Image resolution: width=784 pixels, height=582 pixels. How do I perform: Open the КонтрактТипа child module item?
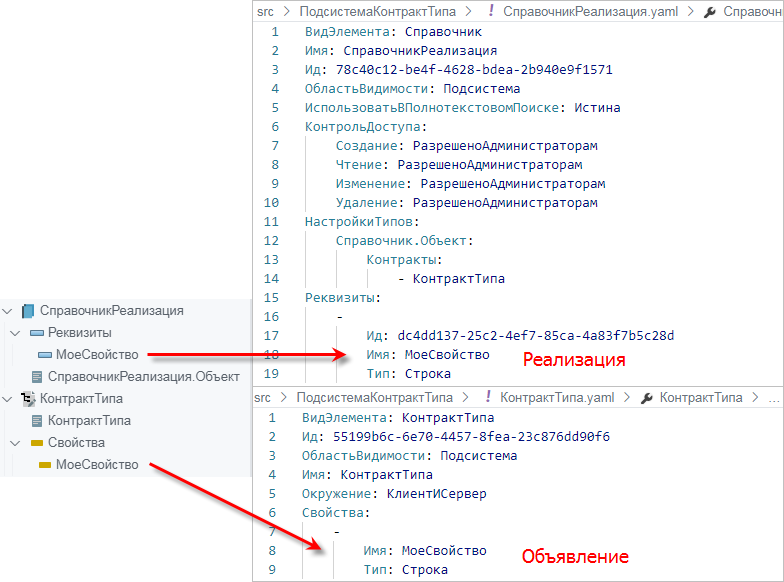[89, 420]
